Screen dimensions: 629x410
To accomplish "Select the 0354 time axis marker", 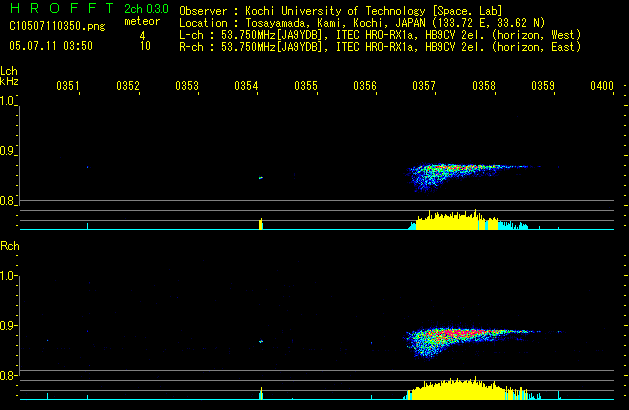I will click(246, 86).
